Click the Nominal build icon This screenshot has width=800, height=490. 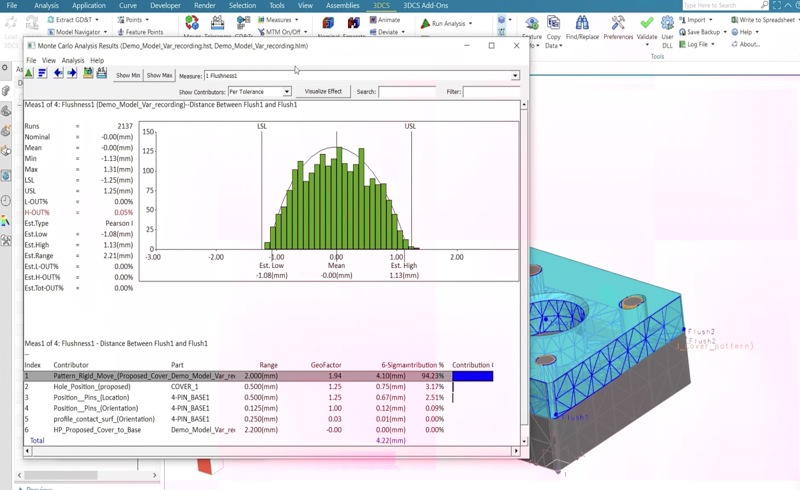pyautogui.click(x=328, y=23)
